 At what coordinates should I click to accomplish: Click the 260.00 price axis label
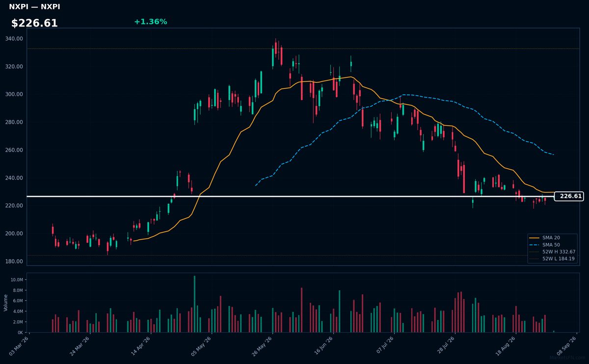tap(14, 150)
